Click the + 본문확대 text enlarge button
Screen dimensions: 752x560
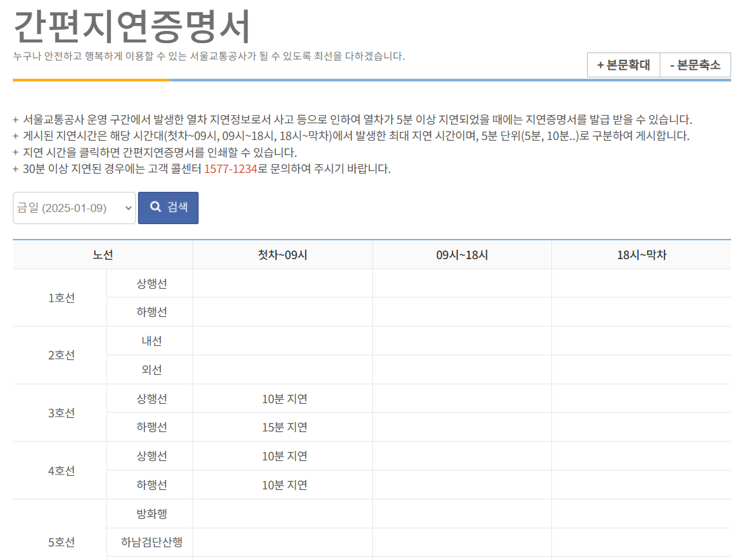623,65
